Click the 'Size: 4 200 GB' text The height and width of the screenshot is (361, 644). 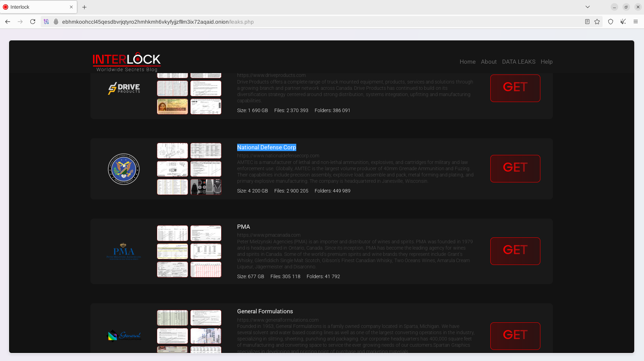(252, 191)
